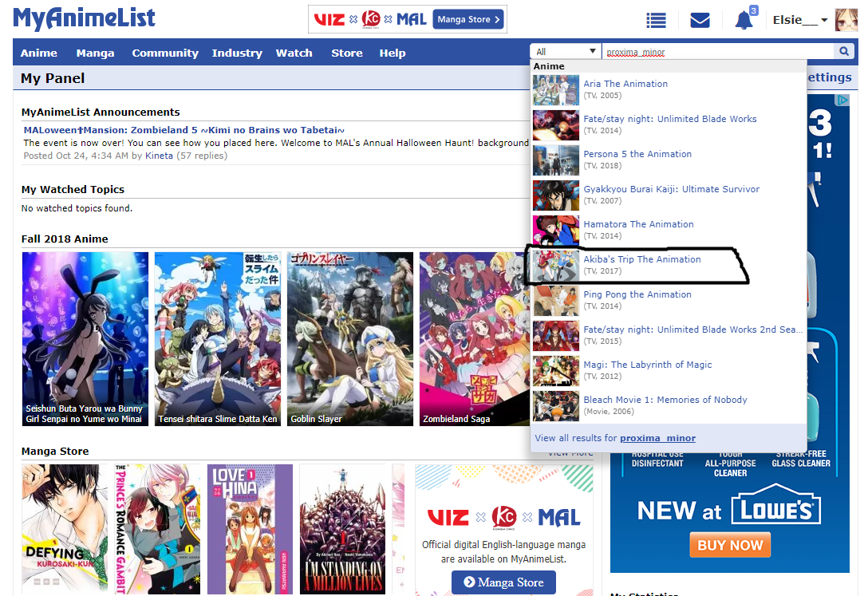Open the Elsie__ account dropdown
The image size is (868, 596).
coord(800,21)
